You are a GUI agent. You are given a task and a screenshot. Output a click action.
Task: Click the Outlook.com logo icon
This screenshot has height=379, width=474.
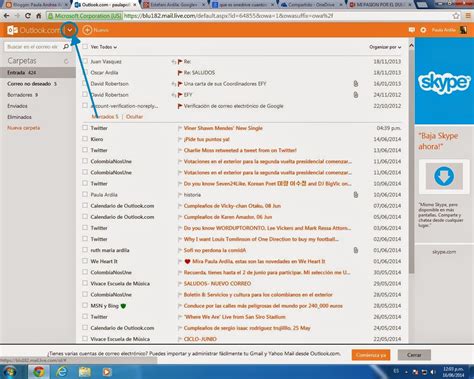pos(12,30)
